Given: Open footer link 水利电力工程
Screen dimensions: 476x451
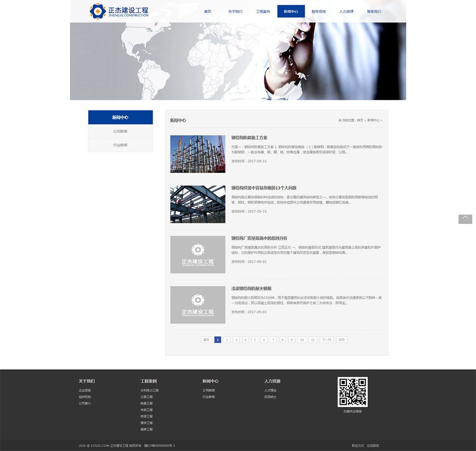Looking at the screenshot, I should coord(150,390).
